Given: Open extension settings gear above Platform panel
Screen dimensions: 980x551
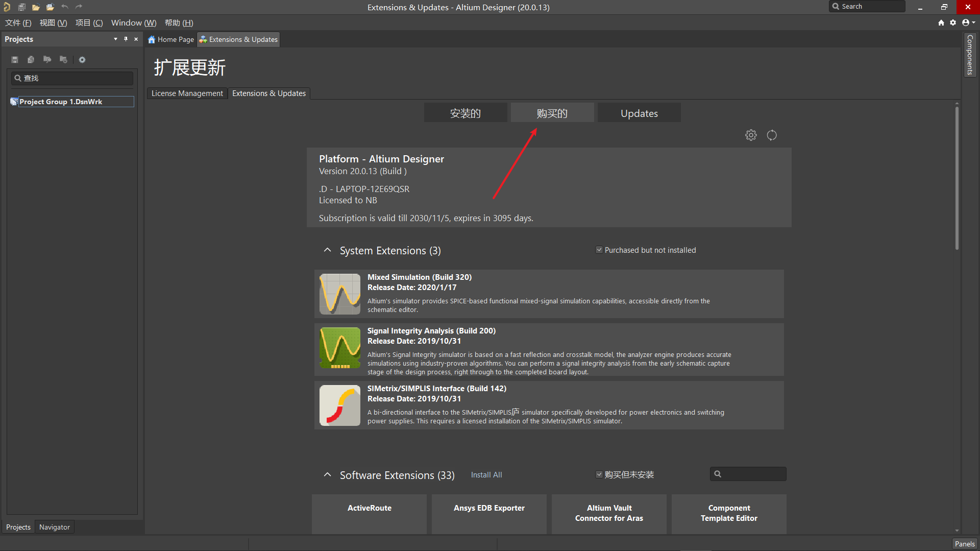Looking at the screenshot, I should point(751,135).
